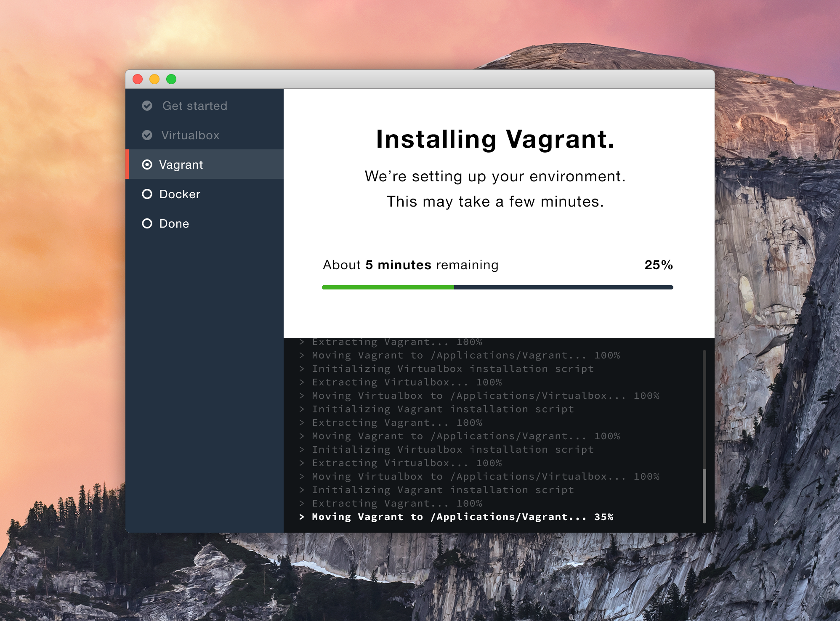This screenshot has height=621, width=840.
Task: Maximize window with green button
Action: click(x=171, y=79)
